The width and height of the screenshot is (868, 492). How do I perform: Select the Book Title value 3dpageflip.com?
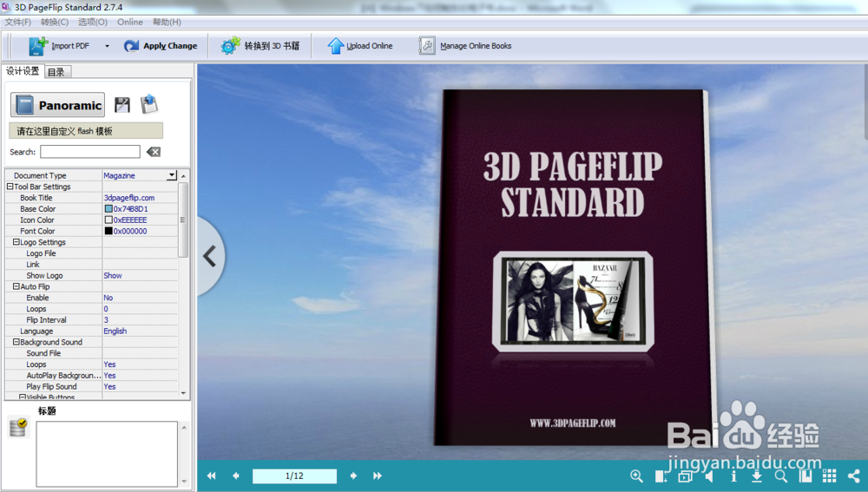pyautogui.click(x=129, y=198)
